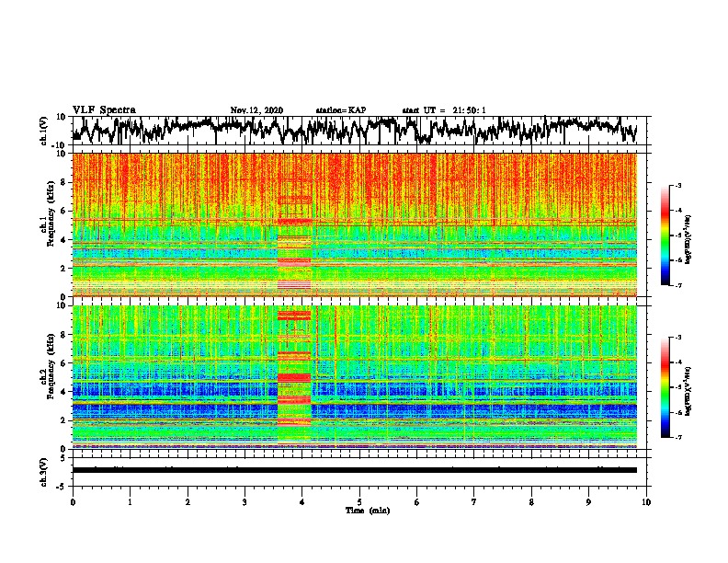Click time tick label "7" on x-axis
Image resolution: width=728 pixels, height=563 pixels.
pyautogui.click(x=474, y=502)
